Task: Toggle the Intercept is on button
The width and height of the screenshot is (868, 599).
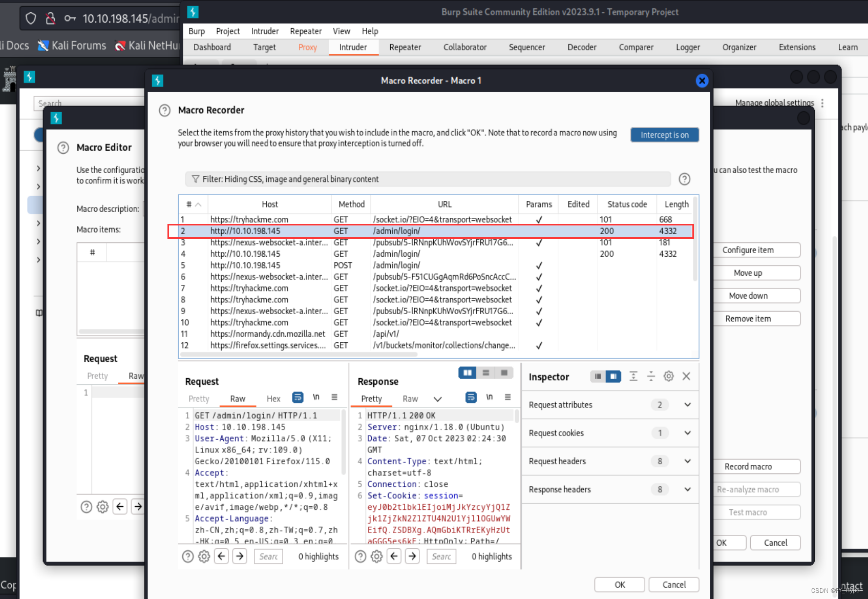Action: pos(665,135)
